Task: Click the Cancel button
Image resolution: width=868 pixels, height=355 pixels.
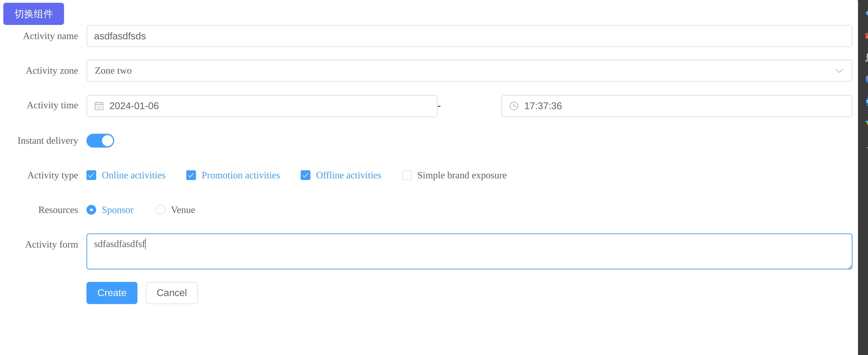Action: [x=172, y=293]
